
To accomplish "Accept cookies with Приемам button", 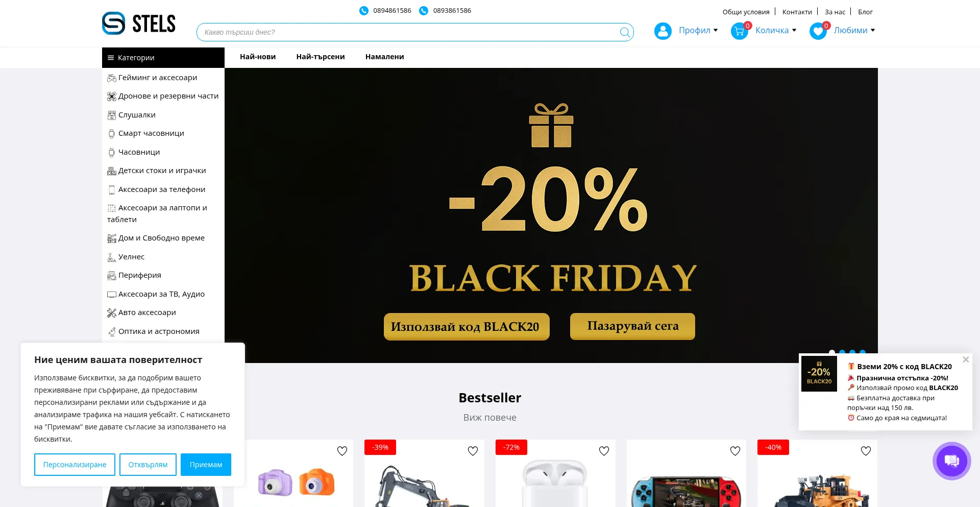I will 206,465.
